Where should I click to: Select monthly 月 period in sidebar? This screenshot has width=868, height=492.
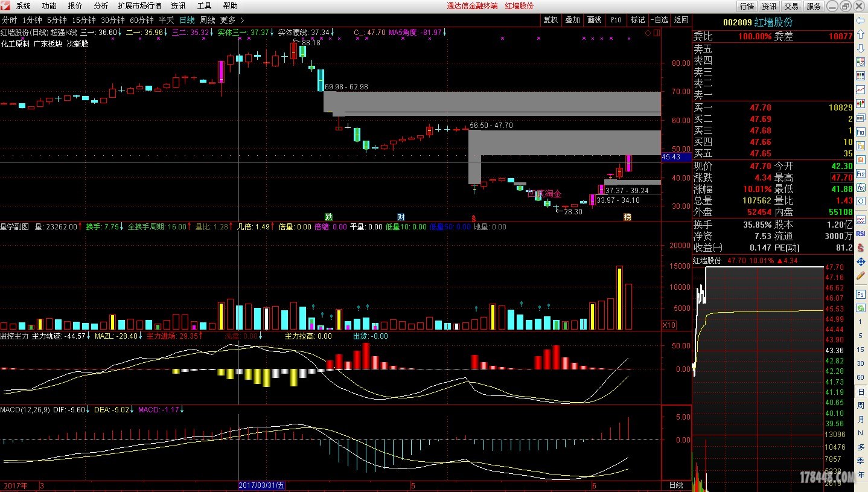pyautogui.click(x=860, y=419)
